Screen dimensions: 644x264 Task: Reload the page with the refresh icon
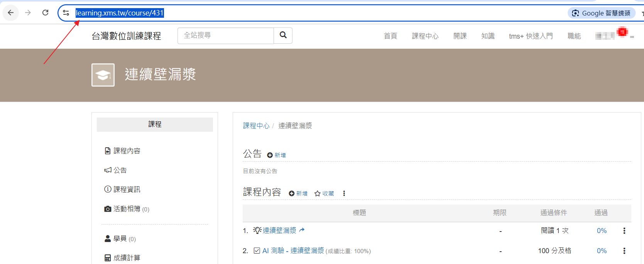point(45,13)
